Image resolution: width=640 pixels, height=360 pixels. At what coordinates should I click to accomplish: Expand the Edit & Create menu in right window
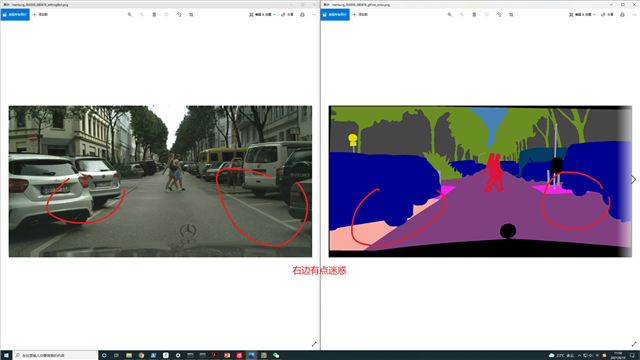click(x=582, y=15)
